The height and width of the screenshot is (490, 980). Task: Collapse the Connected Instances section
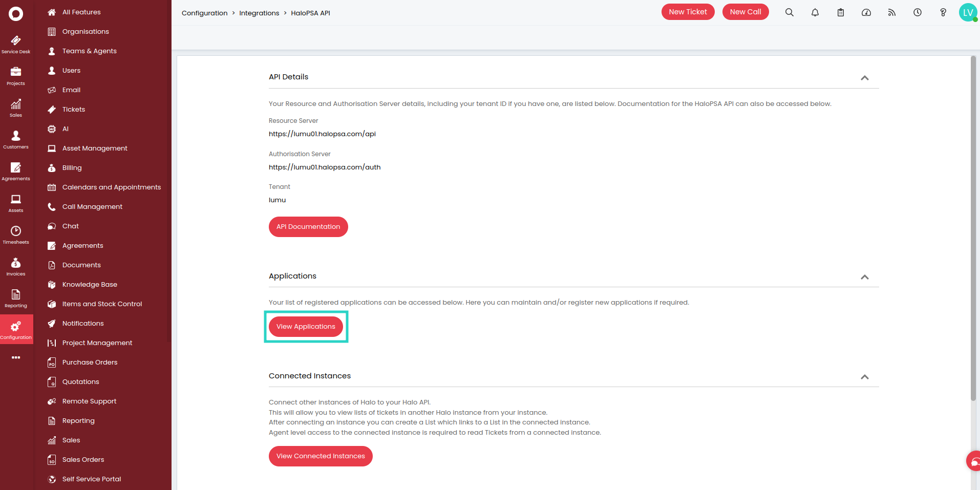tap(864, 377)
